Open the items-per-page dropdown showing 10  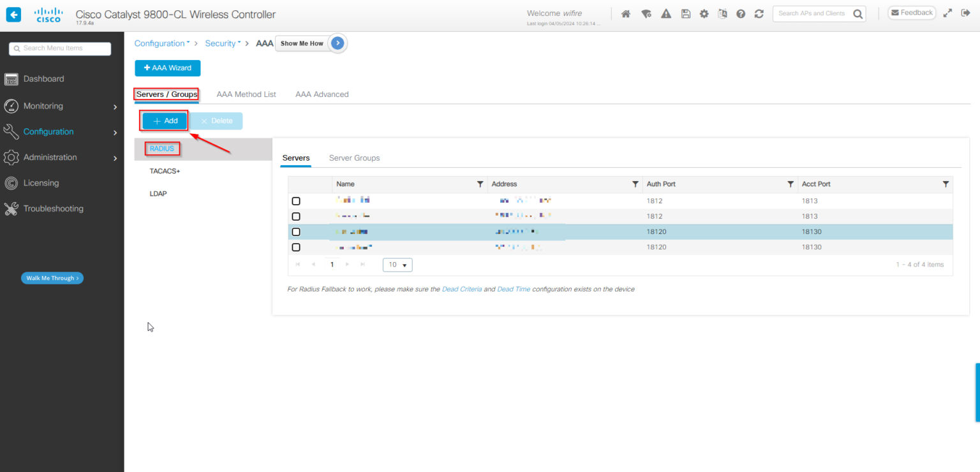(x=397, y=264)
